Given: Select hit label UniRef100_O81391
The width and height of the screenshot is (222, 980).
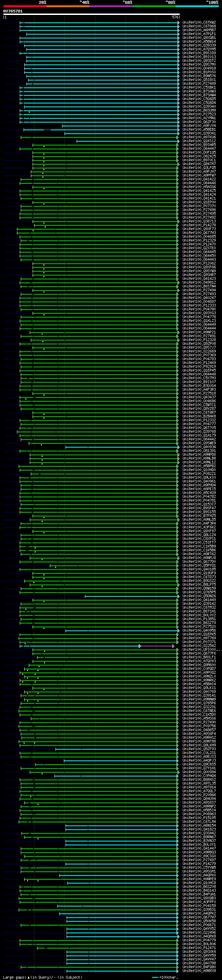Looking at the screenshot, I should (199, 451).
